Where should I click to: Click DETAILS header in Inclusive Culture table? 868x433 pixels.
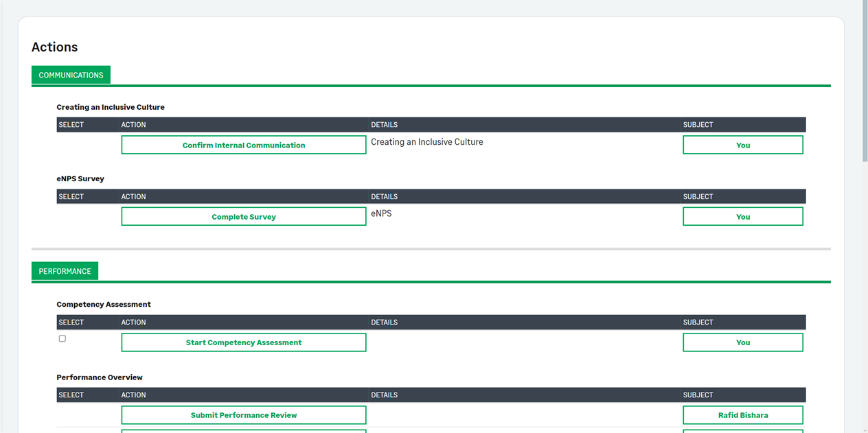click(385, 125)
